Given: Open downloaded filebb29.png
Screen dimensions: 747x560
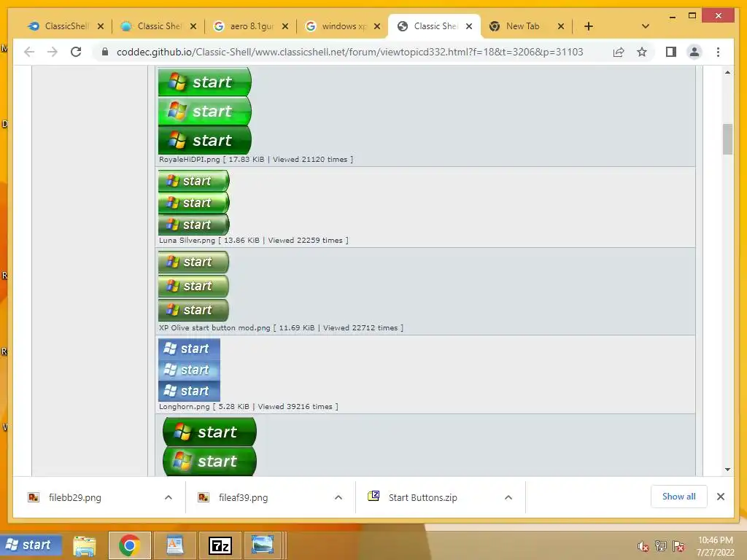Looking at the screenshot, I should [75, 497].
